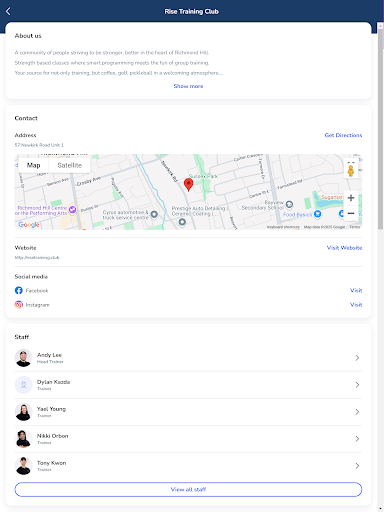This screenshot has width=384, height=512.
Task: Open the Instagram social media icon
Action: click(x=19, y=305)
